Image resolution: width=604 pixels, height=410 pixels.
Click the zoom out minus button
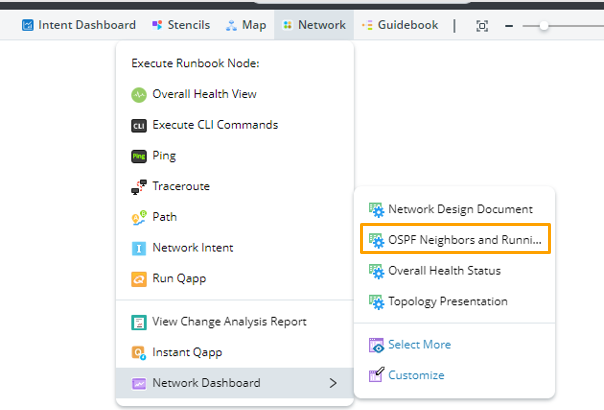pos(510,25)
